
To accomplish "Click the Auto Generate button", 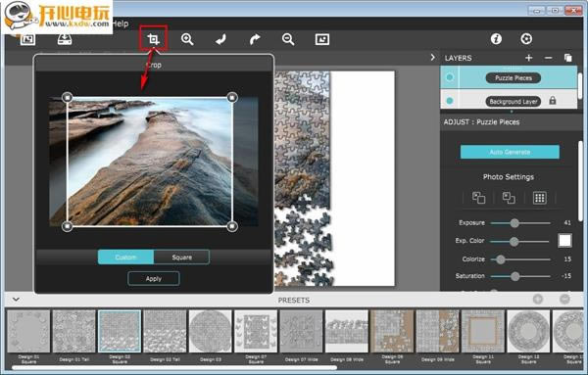I will (510, 152).
